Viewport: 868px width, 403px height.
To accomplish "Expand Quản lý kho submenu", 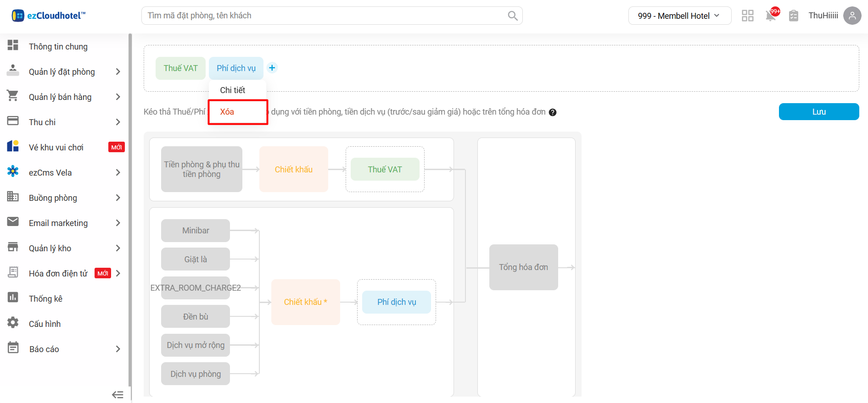I will [x=118, y=248].
